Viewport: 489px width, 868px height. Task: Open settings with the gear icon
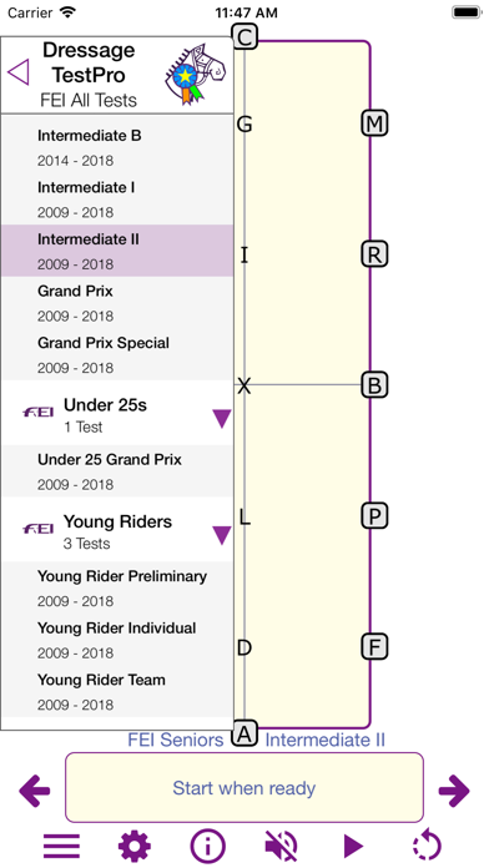click(x=134, y=846)
